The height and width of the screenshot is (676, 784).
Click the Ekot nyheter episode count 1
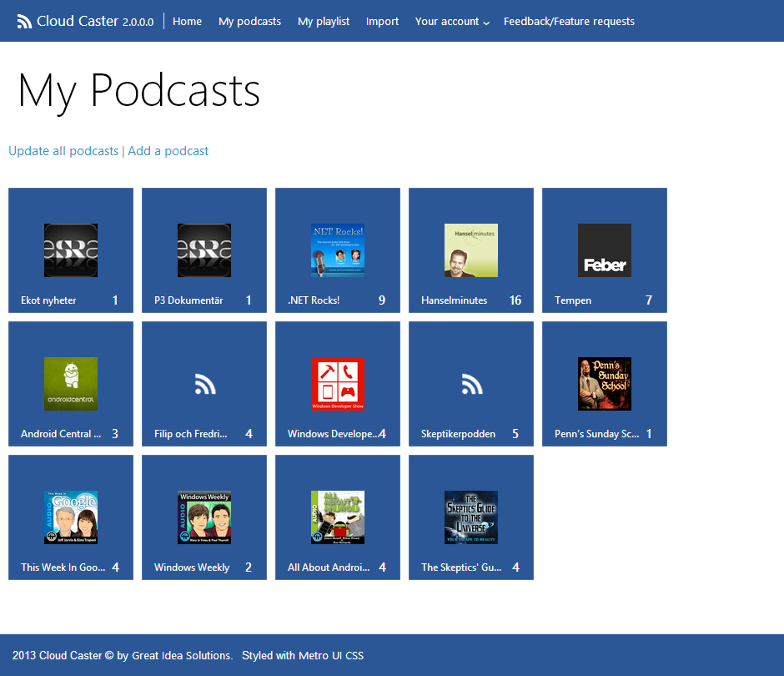click(x=115, y=300)
